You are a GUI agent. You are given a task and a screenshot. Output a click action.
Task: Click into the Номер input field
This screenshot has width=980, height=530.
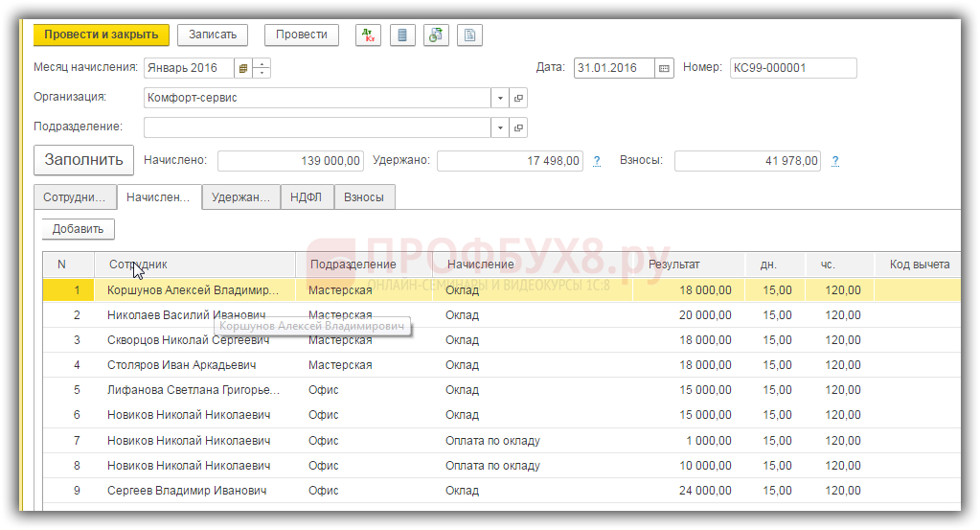click(x=791, y=68)
